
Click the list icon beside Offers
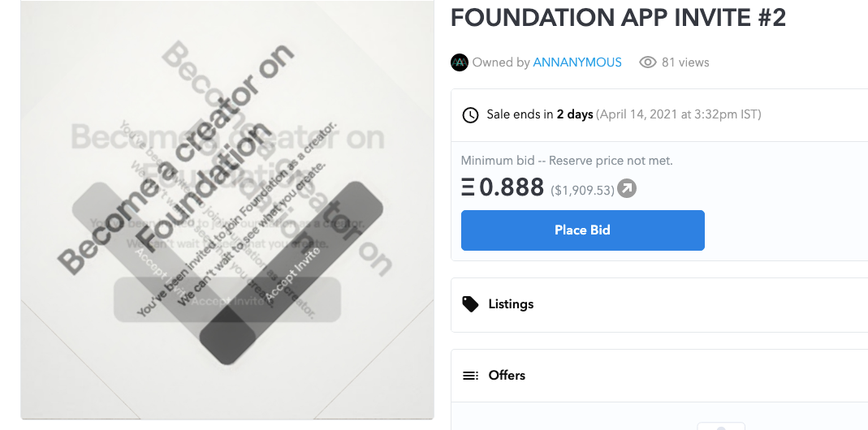[x=470, y=376]
